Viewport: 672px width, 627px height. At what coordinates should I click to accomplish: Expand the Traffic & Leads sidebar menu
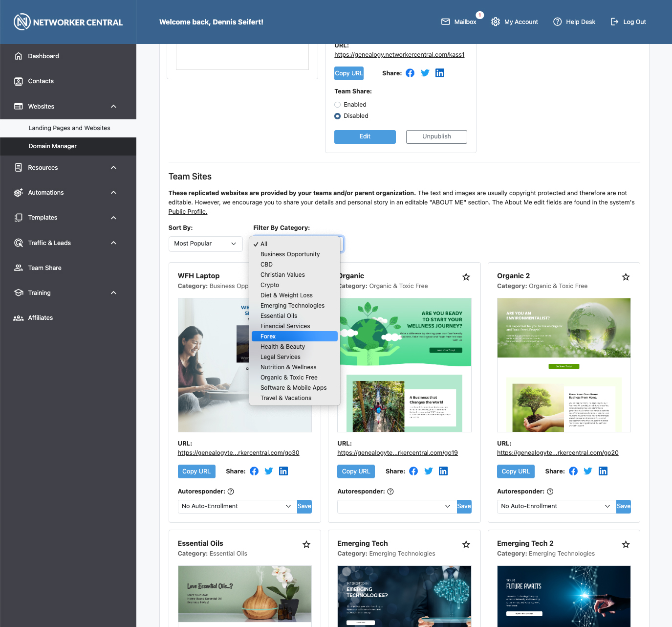click(113, 243)
